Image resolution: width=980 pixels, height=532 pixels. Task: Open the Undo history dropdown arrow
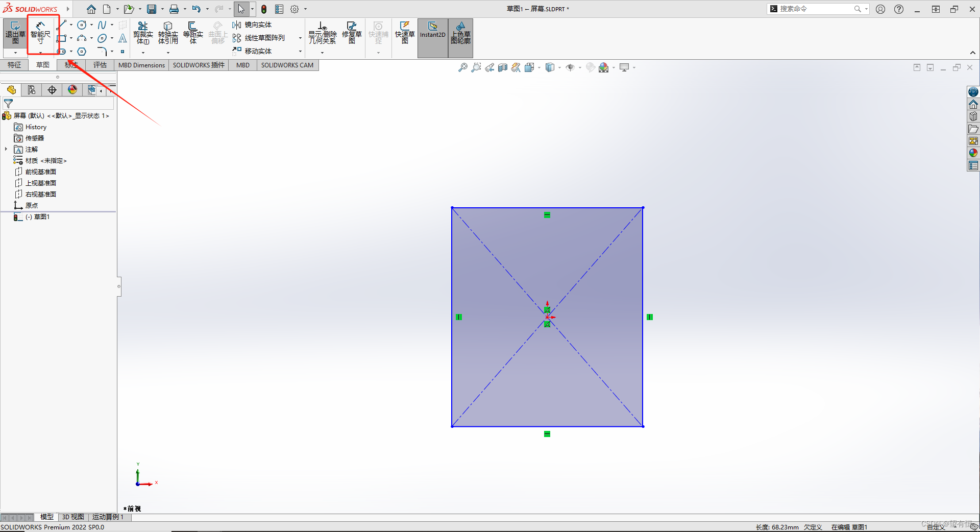(x=207, y=9)
